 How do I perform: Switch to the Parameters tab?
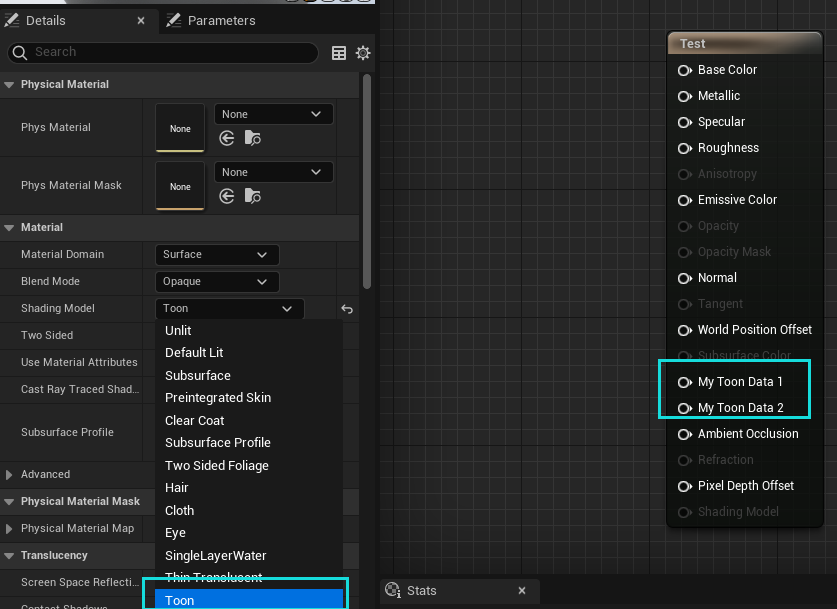(221, 20)
